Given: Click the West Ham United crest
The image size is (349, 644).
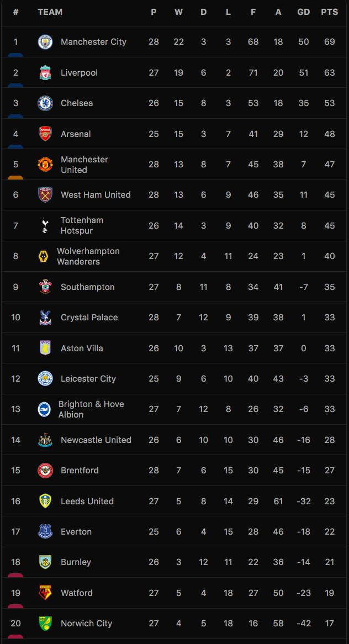Looking at the screenshot, I should (45, 194).
